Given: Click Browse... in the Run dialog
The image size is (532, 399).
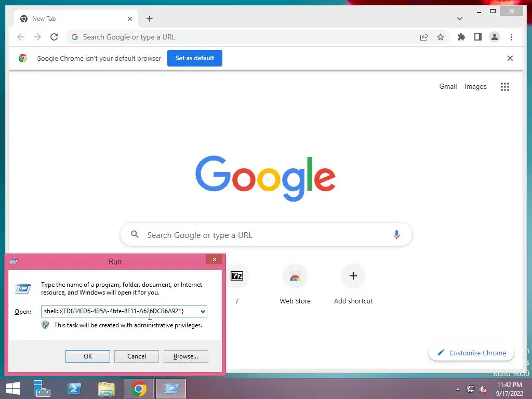Looking at the screenshot, I should (x=185, y=356).
